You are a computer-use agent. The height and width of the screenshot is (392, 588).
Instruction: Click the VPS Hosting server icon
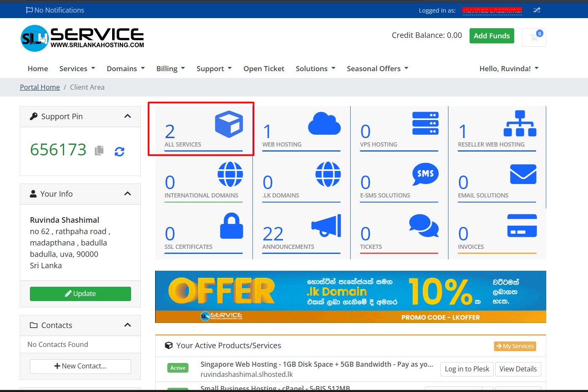click(425, 123)
